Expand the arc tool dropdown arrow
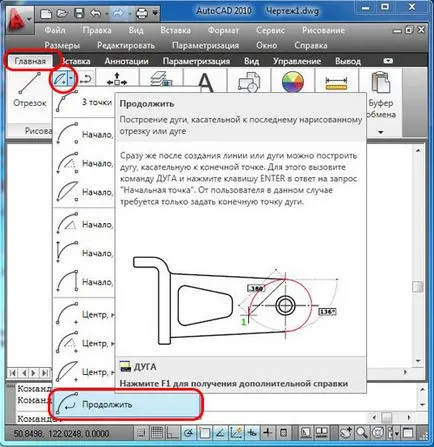The image size is (434, 447). pyautogui.click(x=71, y=79)
